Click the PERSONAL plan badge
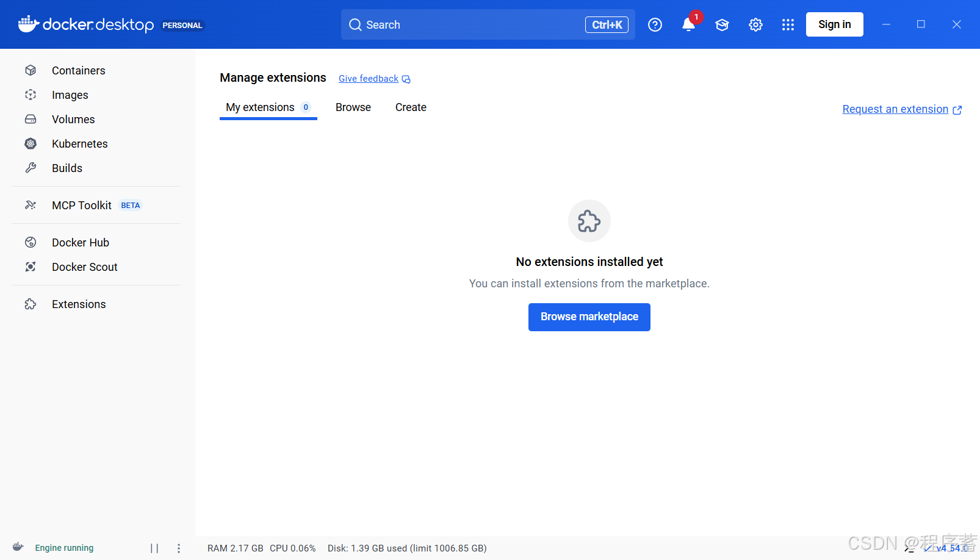 (x=182, y=25)
